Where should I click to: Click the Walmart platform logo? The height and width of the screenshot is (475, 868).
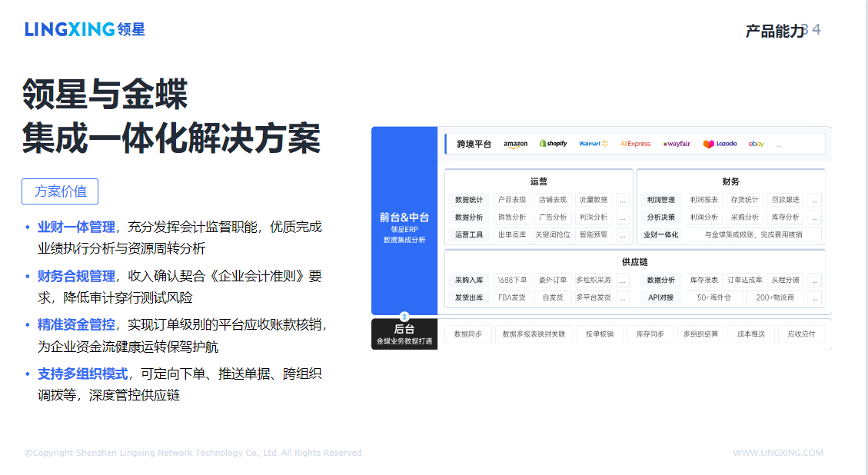tap(594, 144)
